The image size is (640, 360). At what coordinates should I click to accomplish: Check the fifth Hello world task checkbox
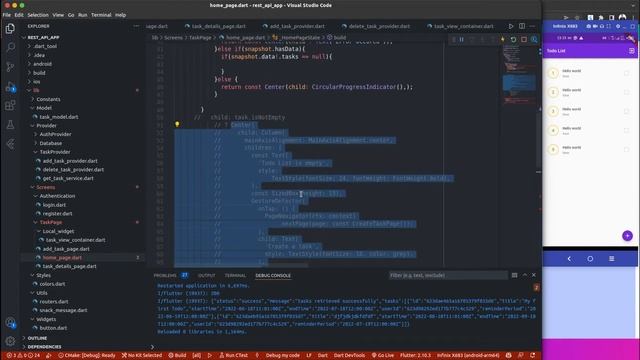(627, 150)
